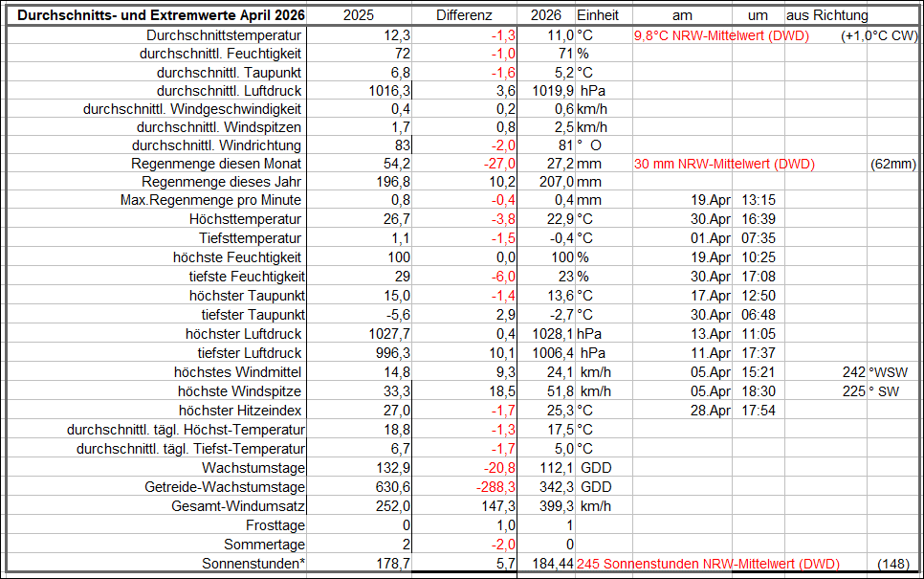This screenshot has height=579, width=924.
Task: Click the '° SW' direction cell
Action: pyautogui.click(x=884, y=391)
